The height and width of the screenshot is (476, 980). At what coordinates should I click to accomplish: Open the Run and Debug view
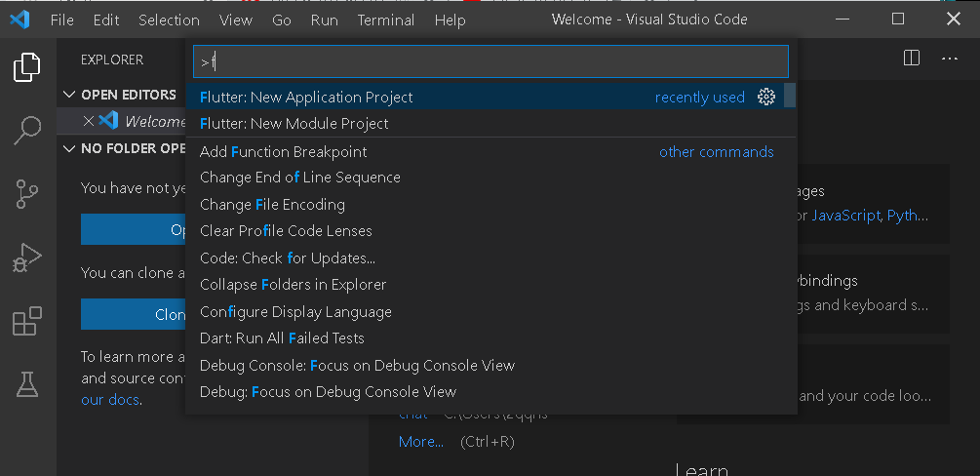[27, 258]
